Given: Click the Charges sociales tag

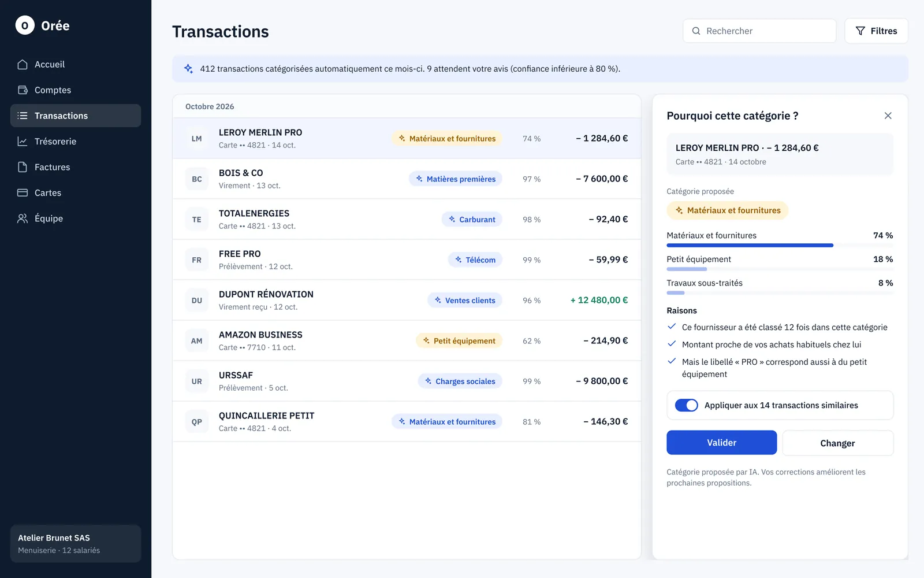Looking at the screenshot, I should 460,381.
